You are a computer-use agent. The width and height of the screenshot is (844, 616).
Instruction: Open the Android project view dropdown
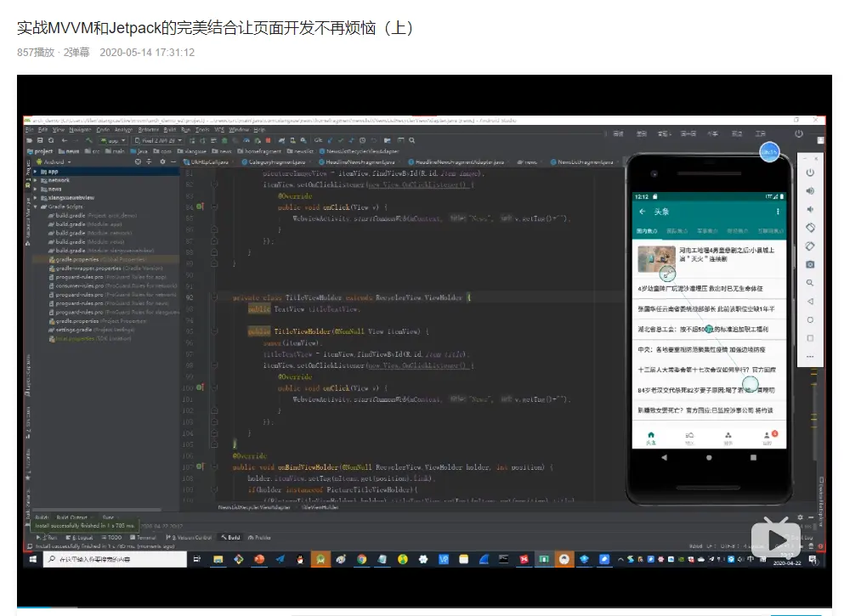click(x=54, y=162)
